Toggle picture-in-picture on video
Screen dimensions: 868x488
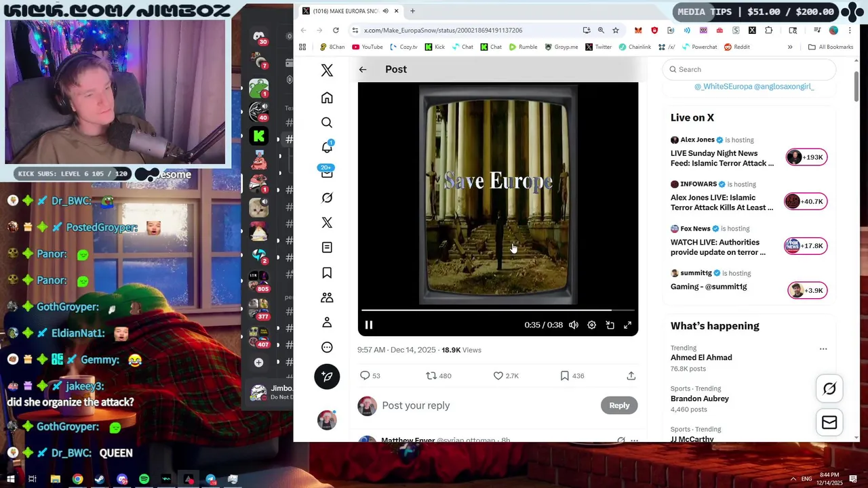click(x=610, y=325)
